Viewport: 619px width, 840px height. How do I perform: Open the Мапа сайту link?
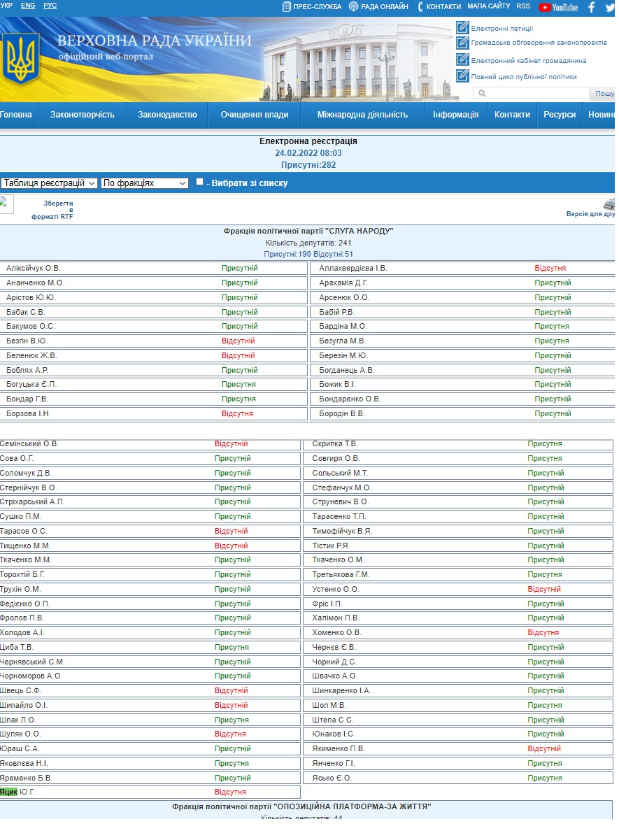pyautogui.click(x=488, y=6)
